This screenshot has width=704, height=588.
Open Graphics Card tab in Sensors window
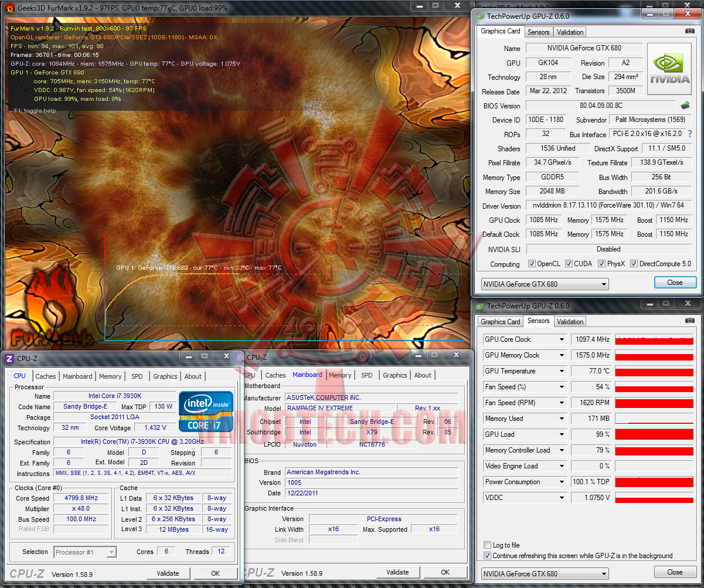pos(500,322)
